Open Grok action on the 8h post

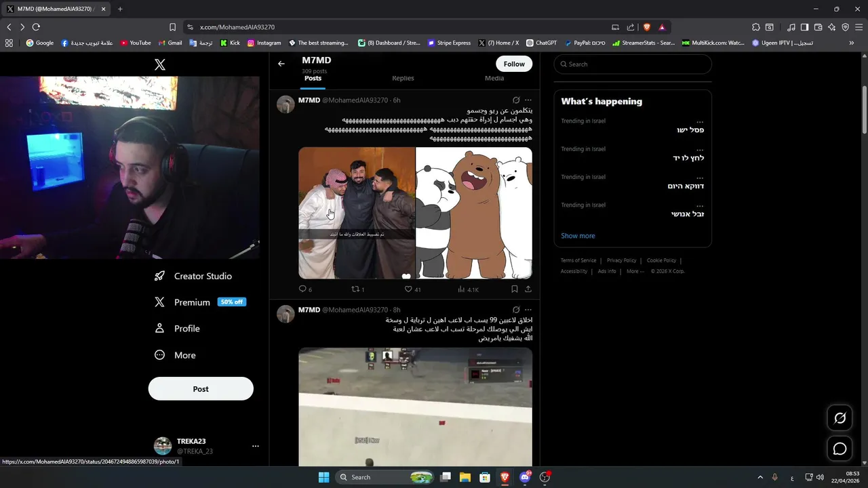(516, 310)
